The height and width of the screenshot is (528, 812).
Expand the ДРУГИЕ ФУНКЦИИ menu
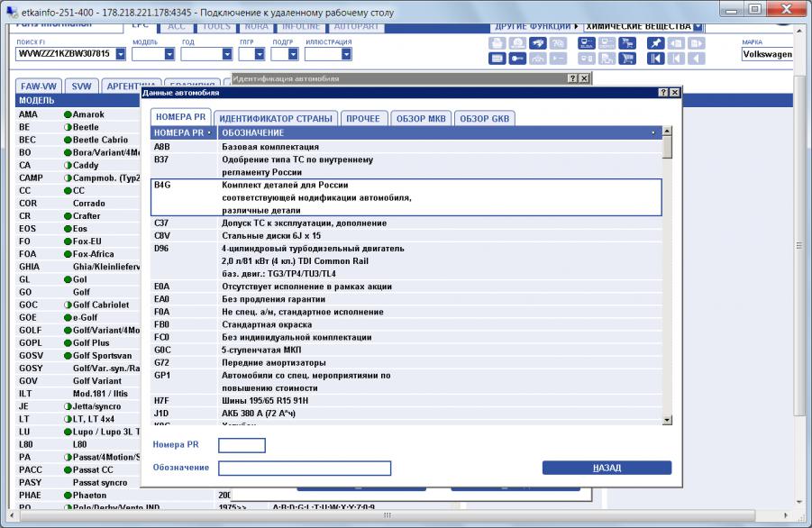coord(536,26)
